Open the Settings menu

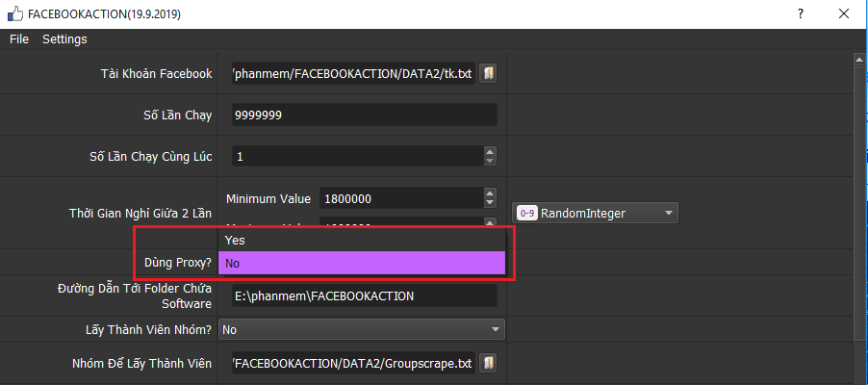pyautogui.click(x=64, y=39)
